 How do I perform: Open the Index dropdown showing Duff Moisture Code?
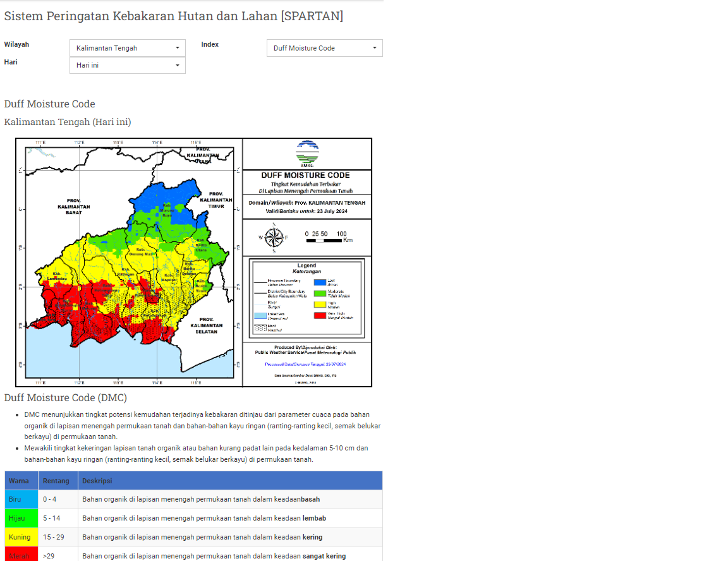tap(325, 48)
